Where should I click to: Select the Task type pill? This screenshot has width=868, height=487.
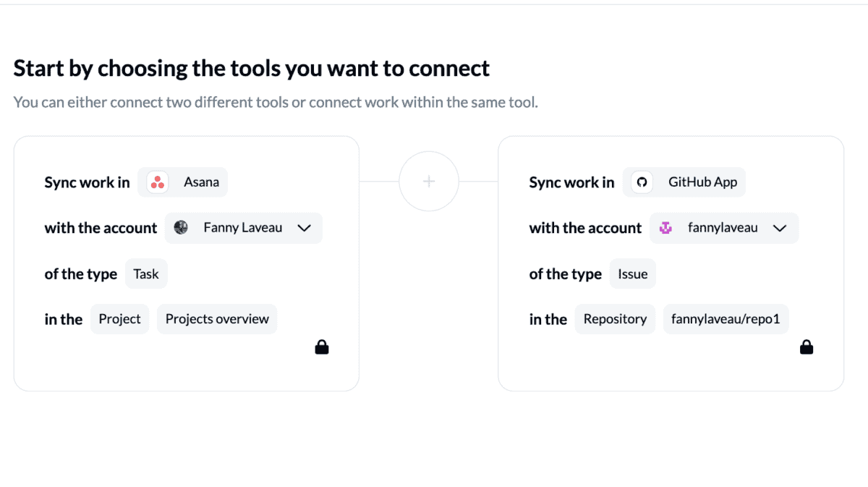click(145, 274)
